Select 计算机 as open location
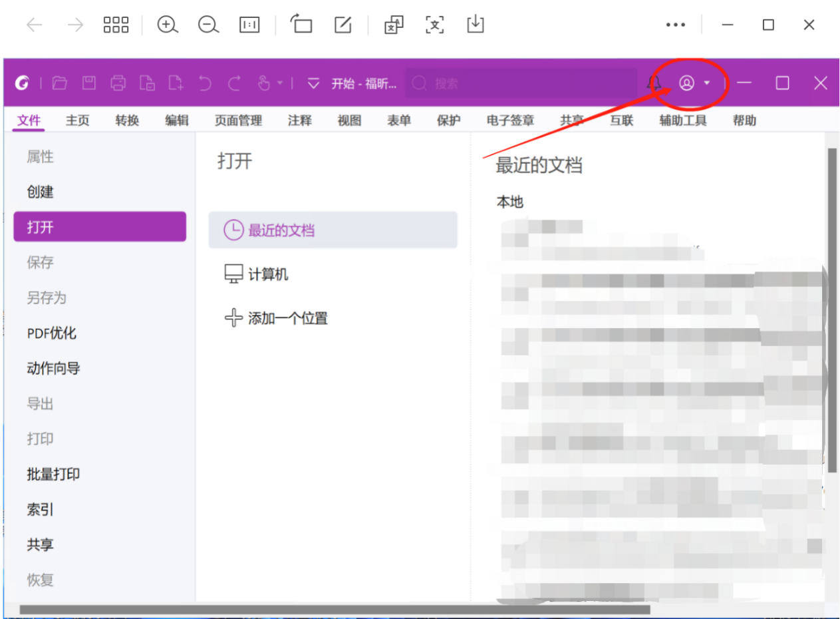This screenshot has height=619, width=840. click(267, 274)
